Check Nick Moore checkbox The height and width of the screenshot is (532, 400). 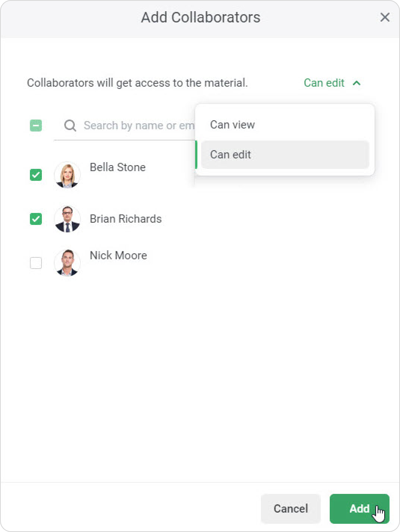pos(36,263)
